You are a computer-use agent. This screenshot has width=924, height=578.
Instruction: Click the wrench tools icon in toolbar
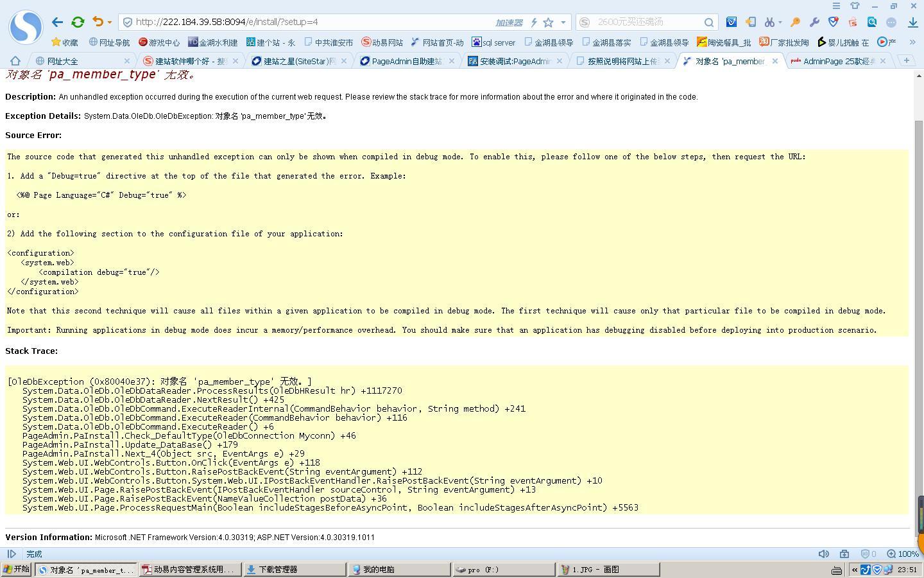click(x=814, y=22)
